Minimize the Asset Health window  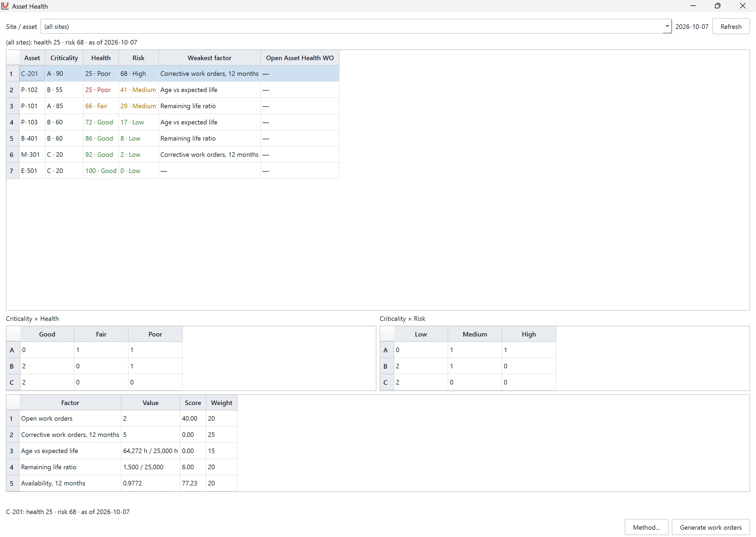coord(693,6)
